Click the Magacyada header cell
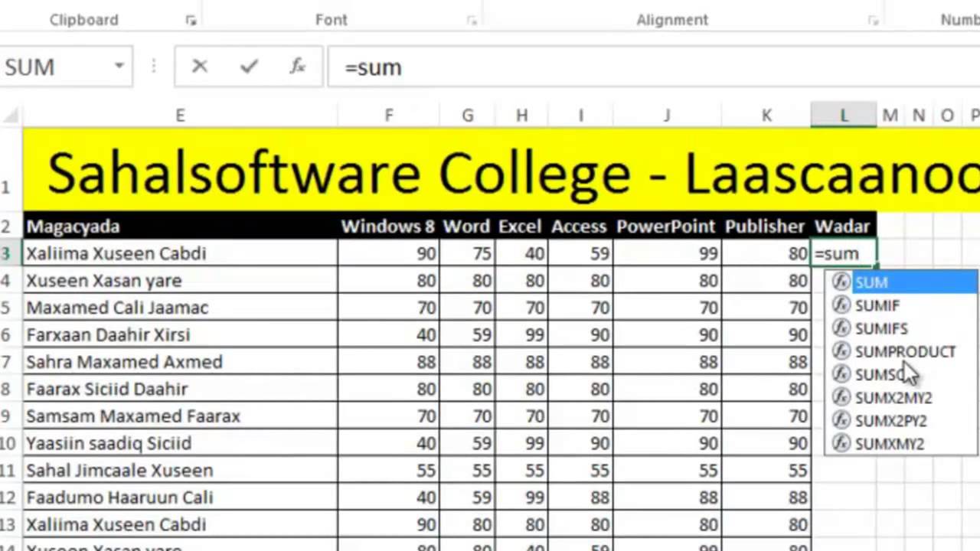The image size is (980, 551). [180, 227]
